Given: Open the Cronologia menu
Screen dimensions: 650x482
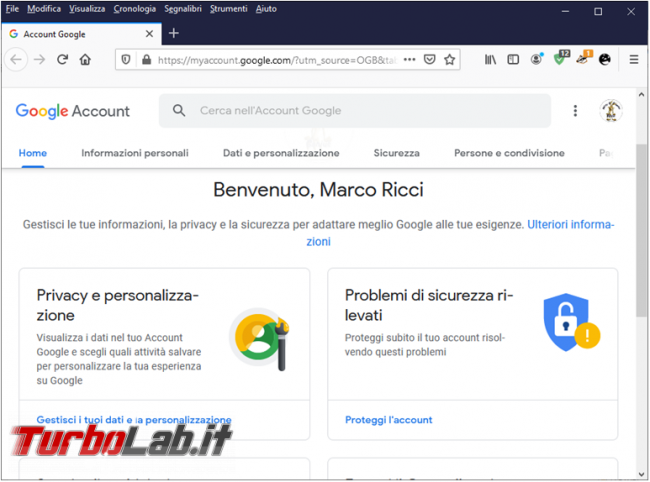Looking at the screenshot, I should point(135,9).
